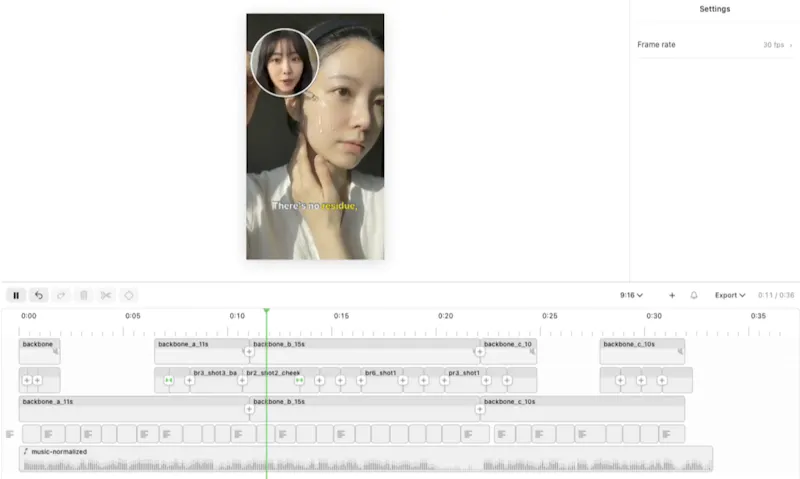Open green transition icon after br2_shot2_cheek clip

pos(299,381)
